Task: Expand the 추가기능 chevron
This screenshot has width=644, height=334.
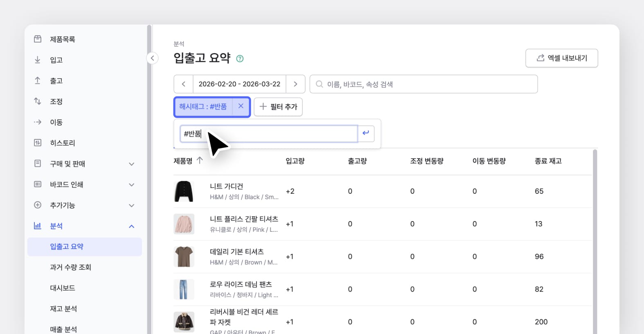Action: [x=131, y=206]
